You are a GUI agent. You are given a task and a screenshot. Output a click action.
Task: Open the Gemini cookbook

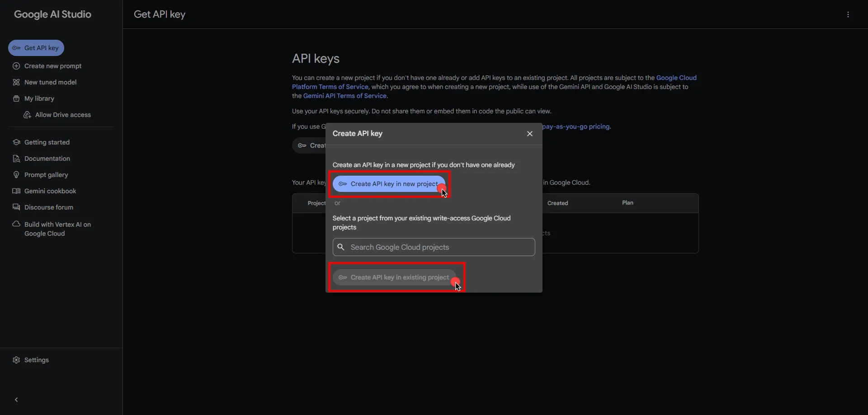49,191
